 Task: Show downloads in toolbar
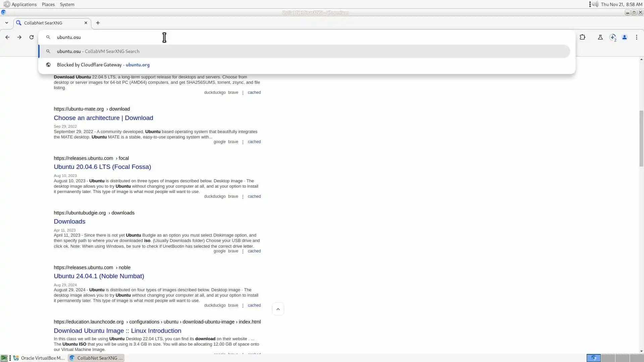point(612,37)
